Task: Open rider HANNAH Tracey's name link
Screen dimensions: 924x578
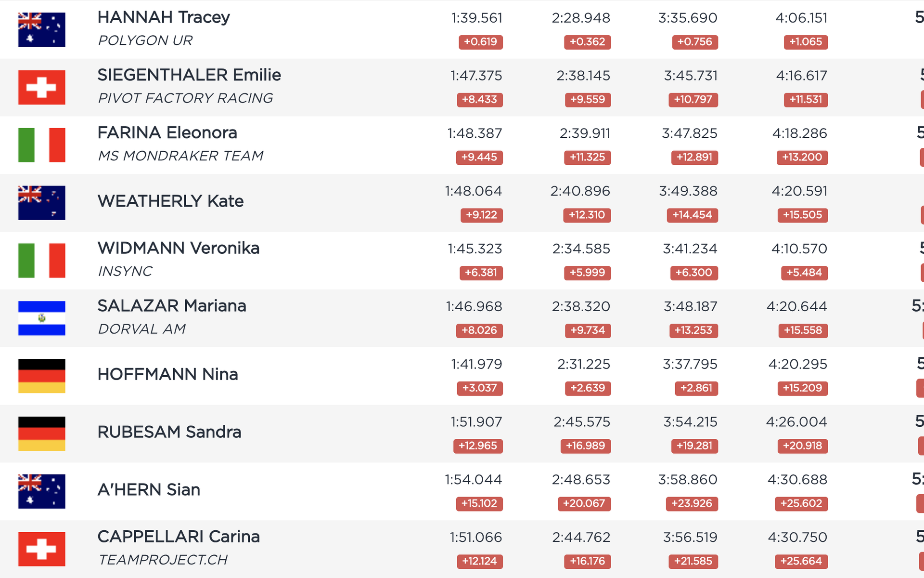Action: pos(164,17)
